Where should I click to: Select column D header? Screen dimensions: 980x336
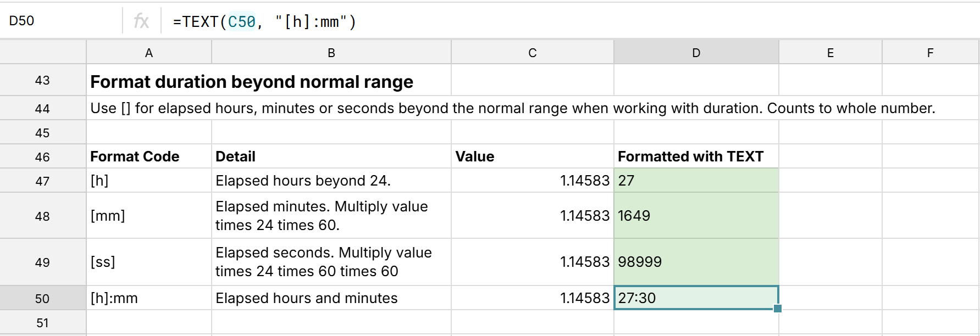pyautogui.click(x=696, y=53)
